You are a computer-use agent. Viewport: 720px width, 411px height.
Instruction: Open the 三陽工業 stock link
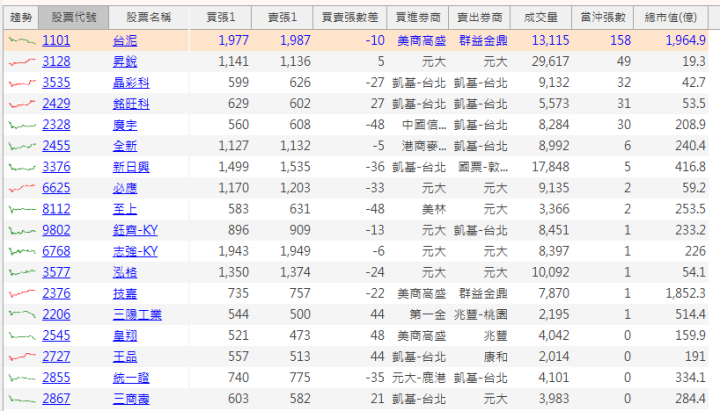tap(137, 314)
